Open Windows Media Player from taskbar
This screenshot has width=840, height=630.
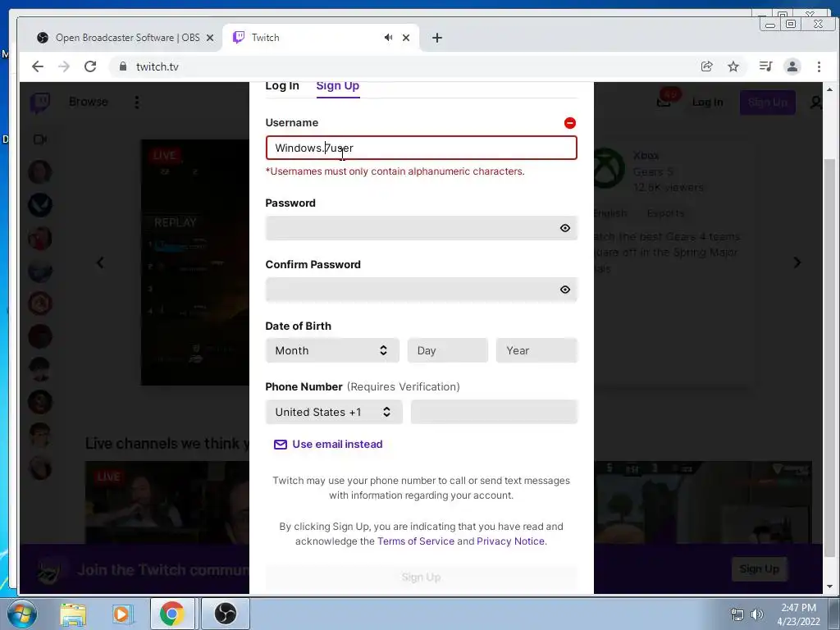pos(123,614)
